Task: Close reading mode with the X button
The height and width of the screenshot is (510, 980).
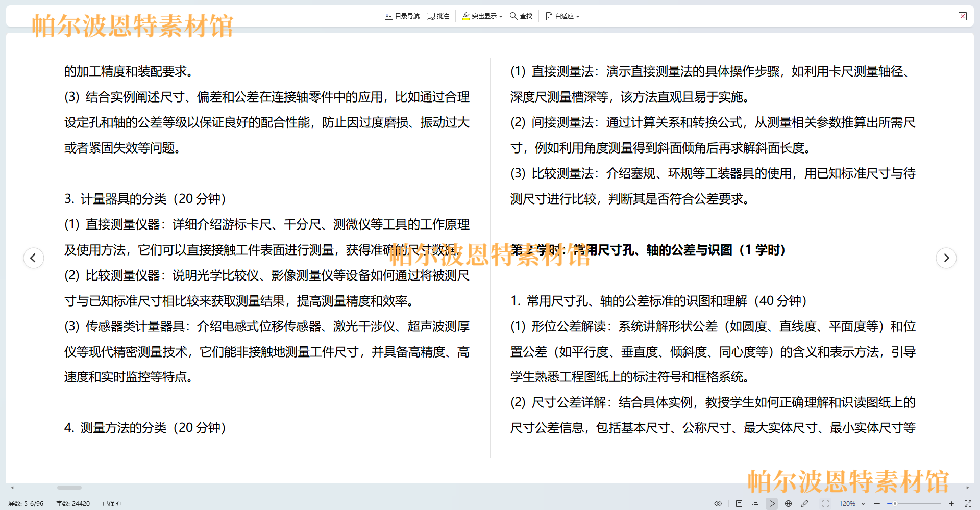Action: click(963, 16)
